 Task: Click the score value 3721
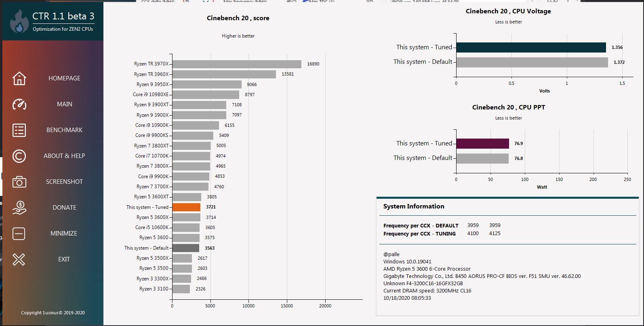click(211, 207)
